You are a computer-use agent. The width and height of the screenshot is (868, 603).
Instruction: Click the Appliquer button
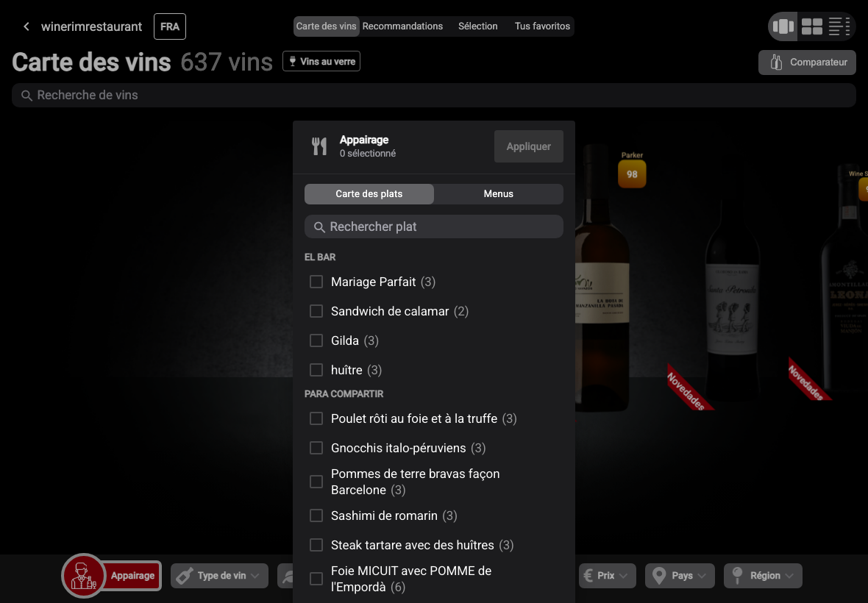pyautogui.click(x=529, y=146)
